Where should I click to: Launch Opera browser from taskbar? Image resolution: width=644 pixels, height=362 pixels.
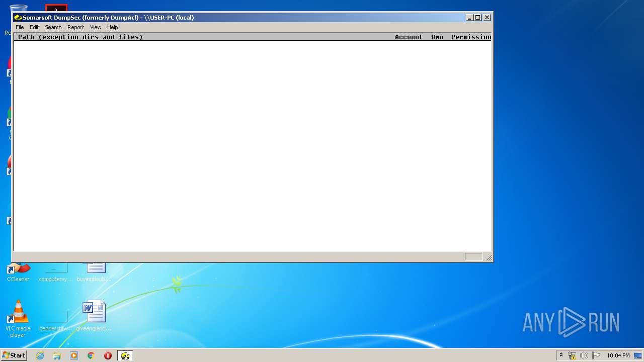[108, 355]
